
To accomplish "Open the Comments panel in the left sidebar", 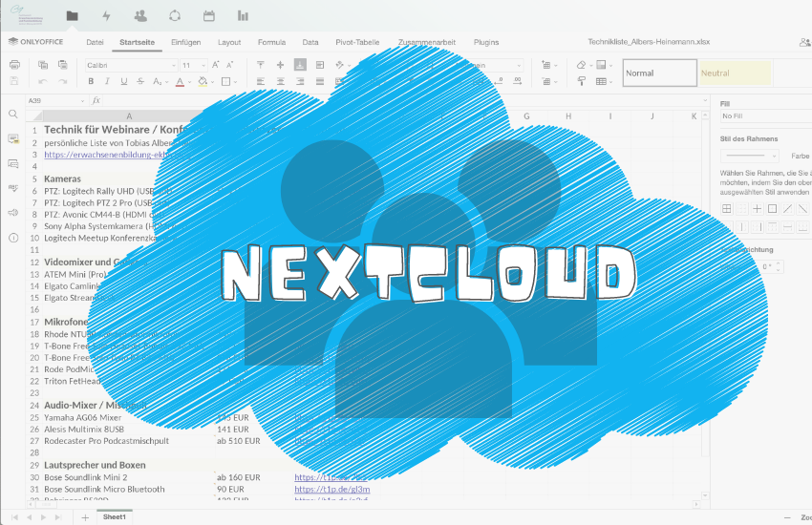I will 13,138.
